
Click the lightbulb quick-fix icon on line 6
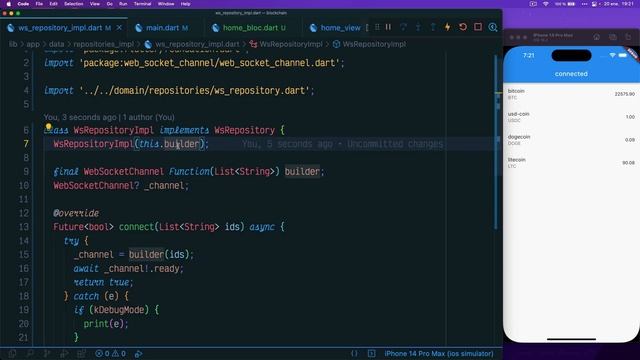[49, 127]
